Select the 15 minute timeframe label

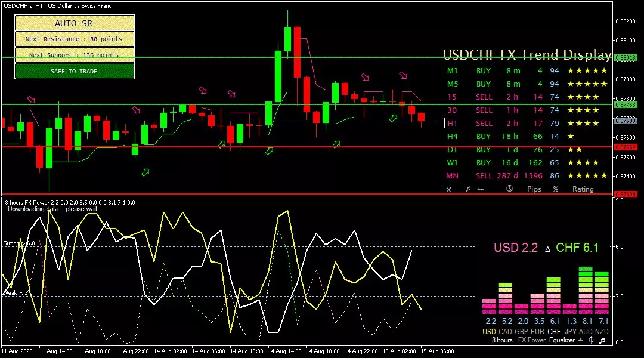point(452,97)
